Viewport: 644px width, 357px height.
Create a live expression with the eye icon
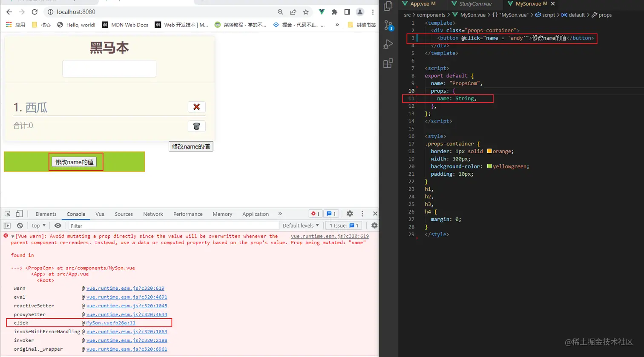point(58,226)
